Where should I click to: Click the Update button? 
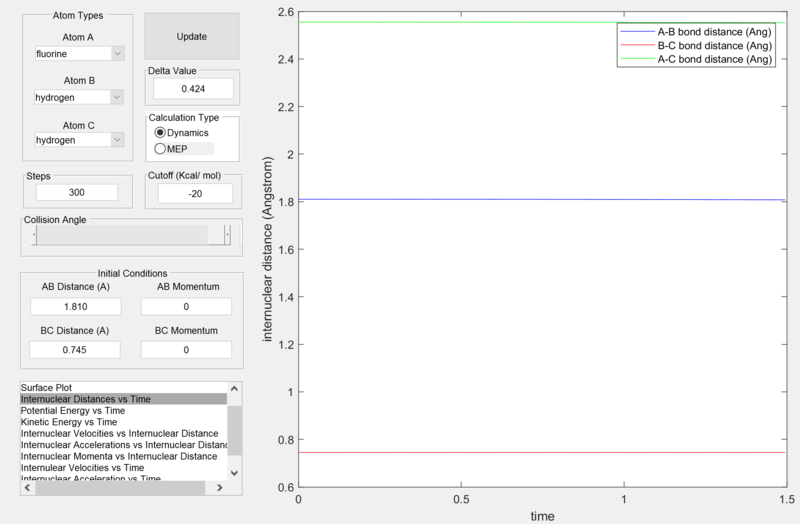(x=192, y=36)
